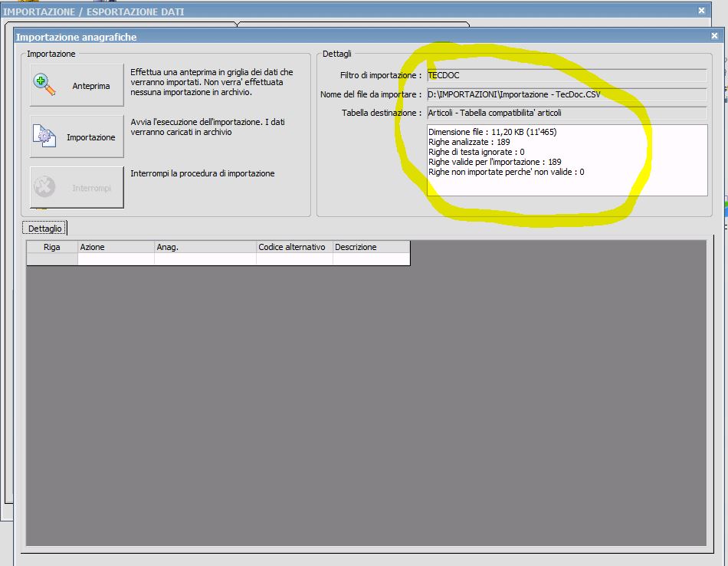
Task: Select the Codice alternativo column header
Action: (294, 247)
